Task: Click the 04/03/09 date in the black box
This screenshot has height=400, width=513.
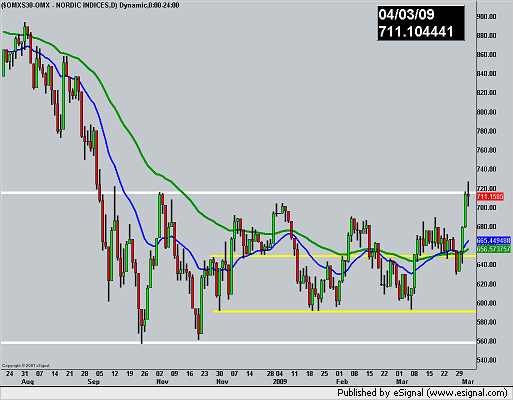Action: click(x=406, y=15)
